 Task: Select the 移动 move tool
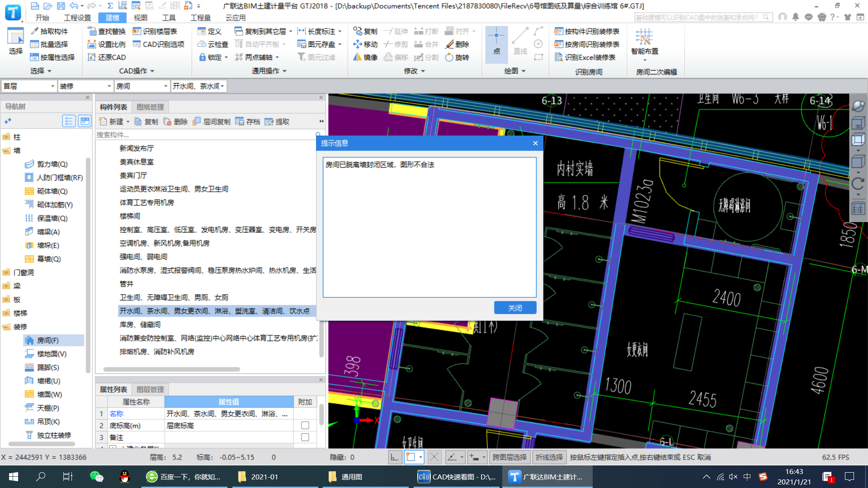click(365, 44)
